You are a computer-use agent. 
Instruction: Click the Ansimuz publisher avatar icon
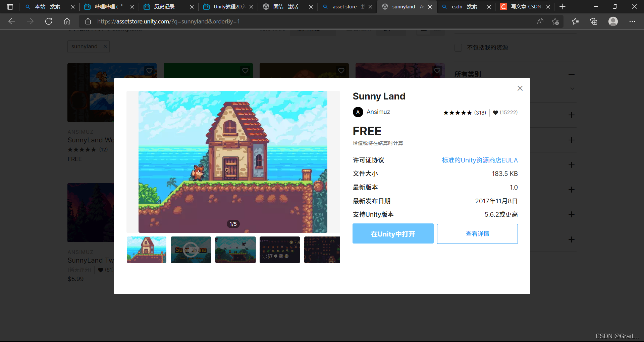coord(358,112)
